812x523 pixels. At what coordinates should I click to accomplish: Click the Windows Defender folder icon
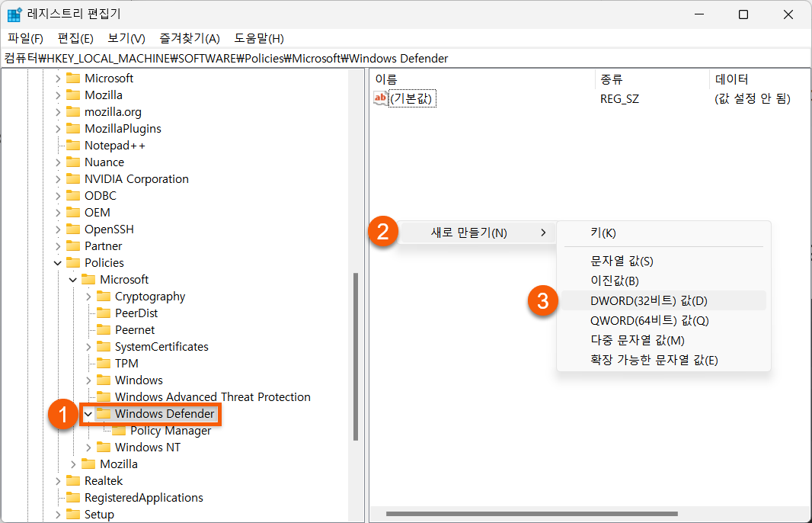tap(102, 413)
